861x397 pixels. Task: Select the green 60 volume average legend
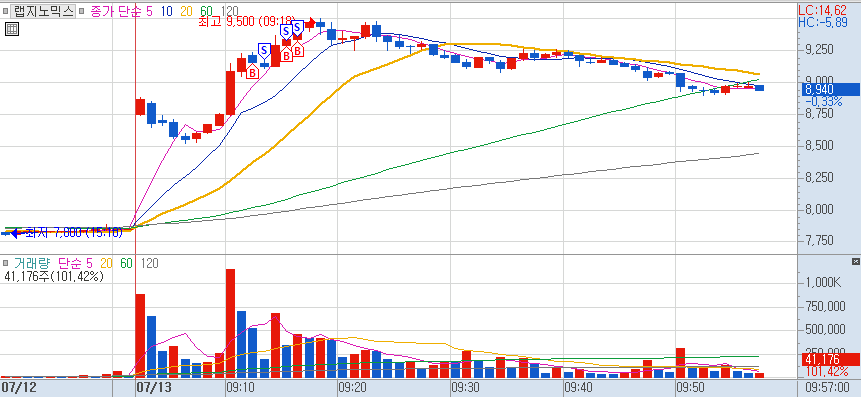coord(126,264)
